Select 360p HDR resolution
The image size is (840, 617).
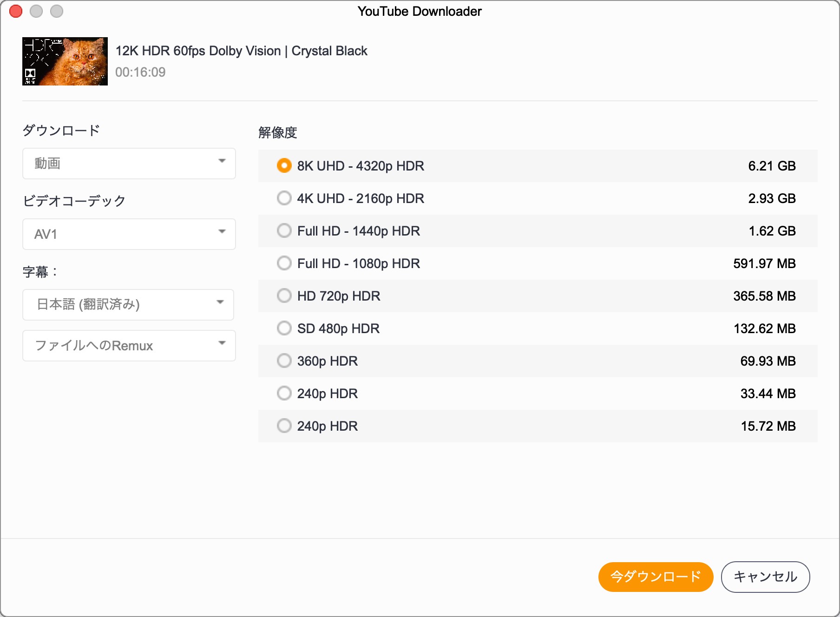pos(284,361)
